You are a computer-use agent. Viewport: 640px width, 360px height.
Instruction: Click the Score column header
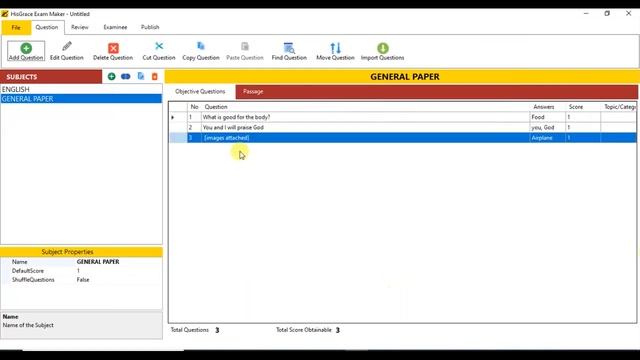tap(583, 107)
